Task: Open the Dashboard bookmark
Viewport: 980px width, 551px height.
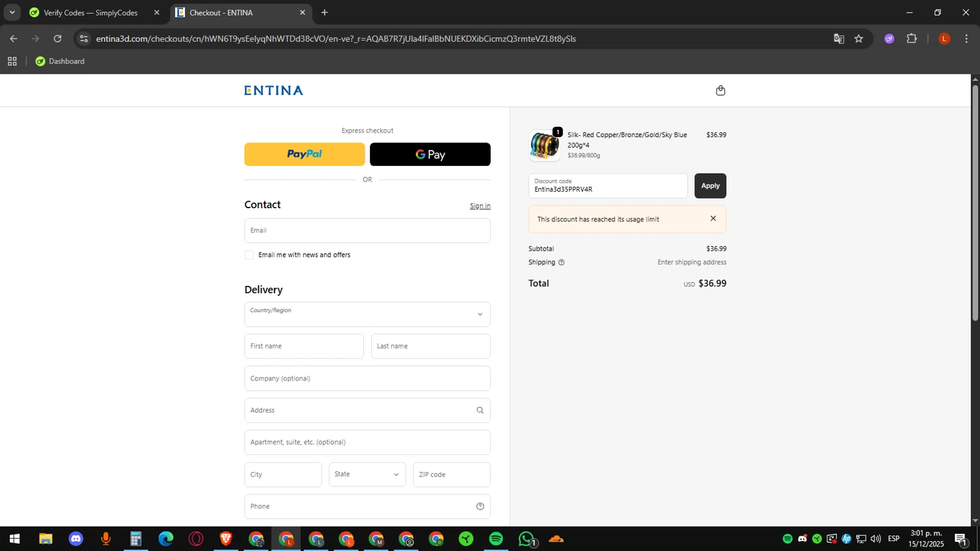Action: click(x=60, y=61)
